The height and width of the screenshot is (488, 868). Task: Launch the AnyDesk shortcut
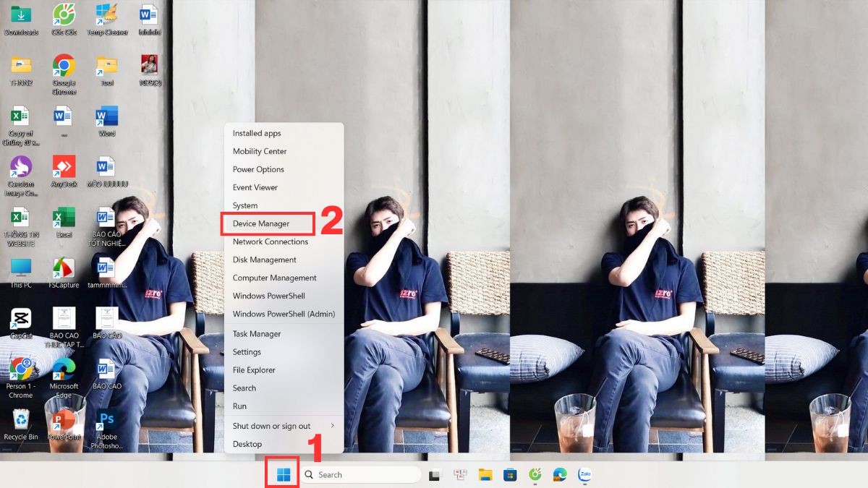(x=64, y=172)
